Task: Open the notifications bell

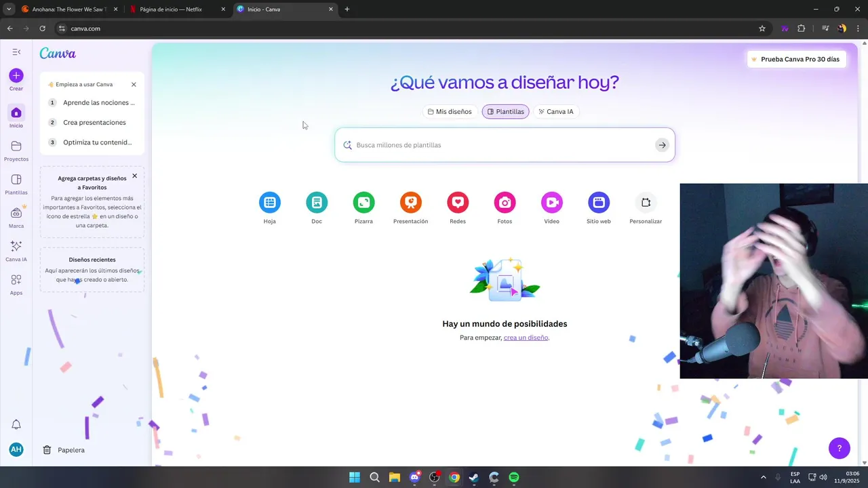Action: (16, 424)
